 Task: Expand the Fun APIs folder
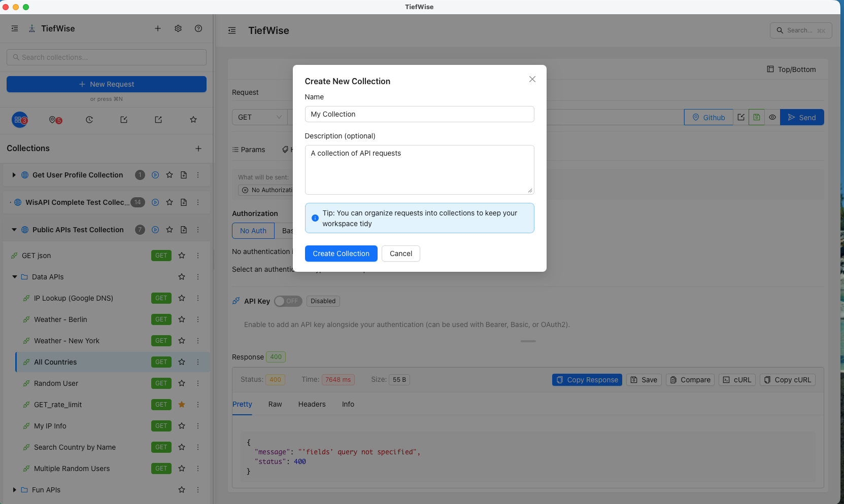tap(14, 490)
